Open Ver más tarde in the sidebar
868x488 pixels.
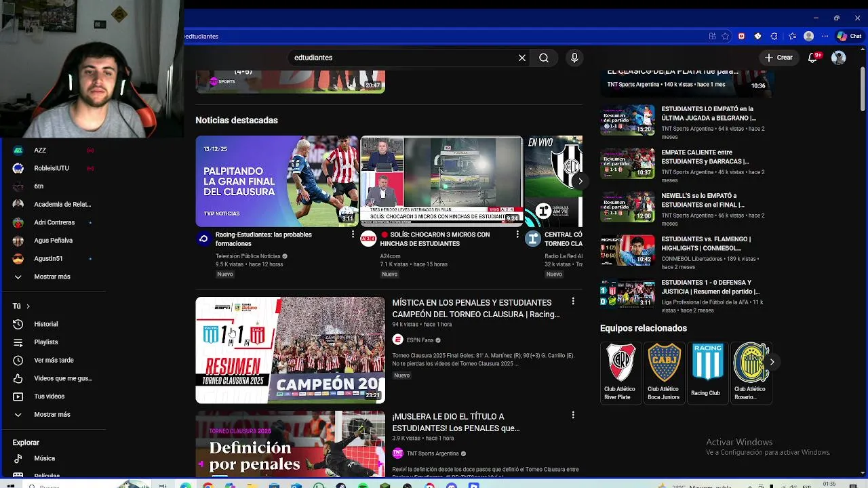(x=54, y=360)
